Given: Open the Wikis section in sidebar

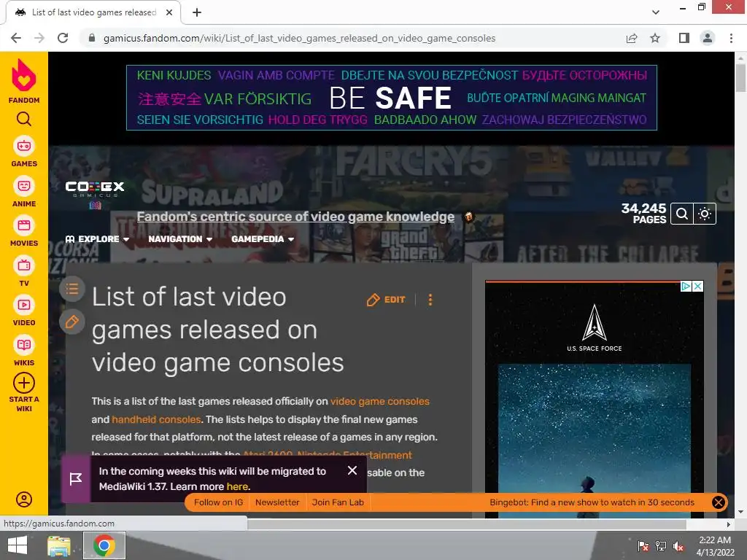Looking at the screenshot, I should point(24,351).
